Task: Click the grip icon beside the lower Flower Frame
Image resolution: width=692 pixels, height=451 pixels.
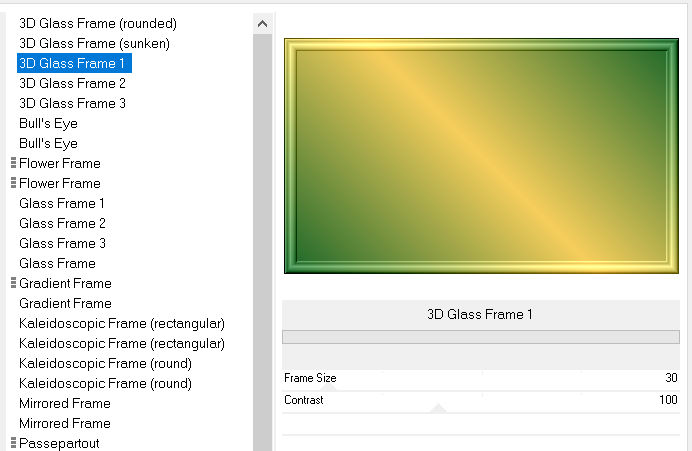Action: tap(13, 183)
